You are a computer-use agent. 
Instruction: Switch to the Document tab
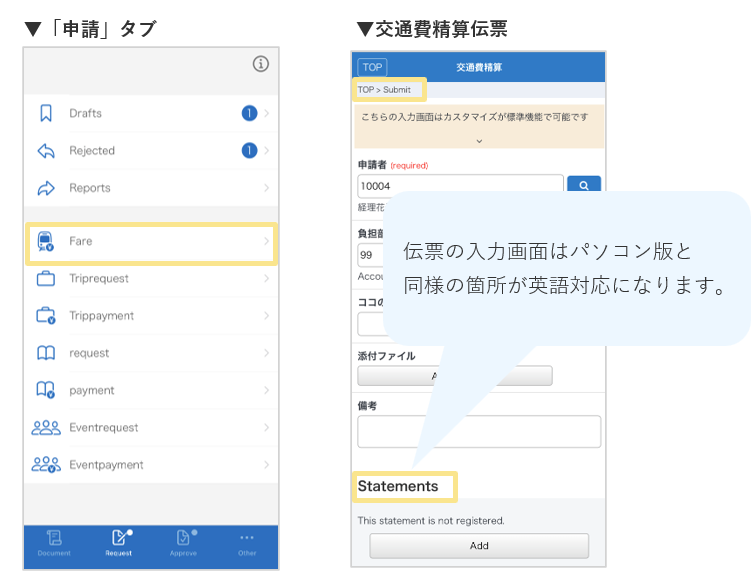(55, 543)
